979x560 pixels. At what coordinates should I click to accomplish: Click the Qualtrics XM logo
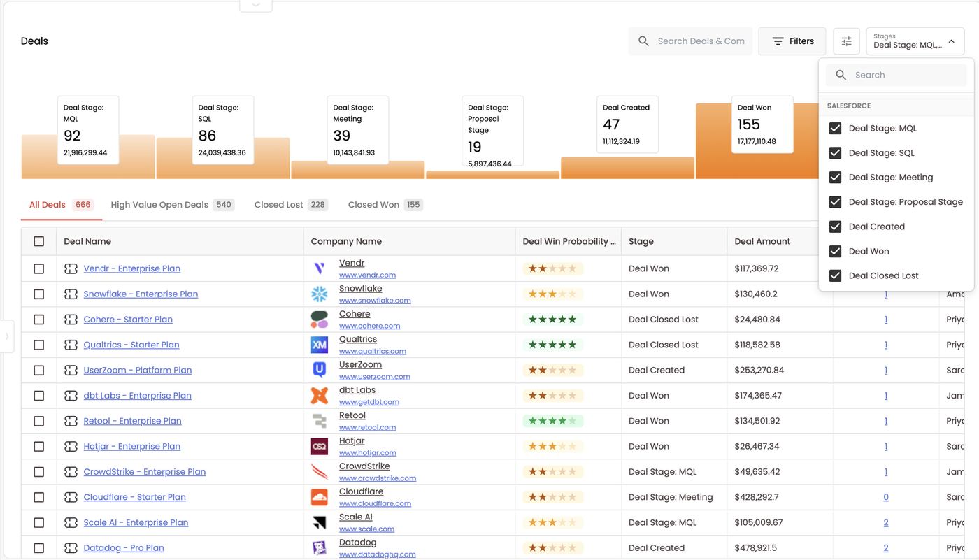coord(320,345)
